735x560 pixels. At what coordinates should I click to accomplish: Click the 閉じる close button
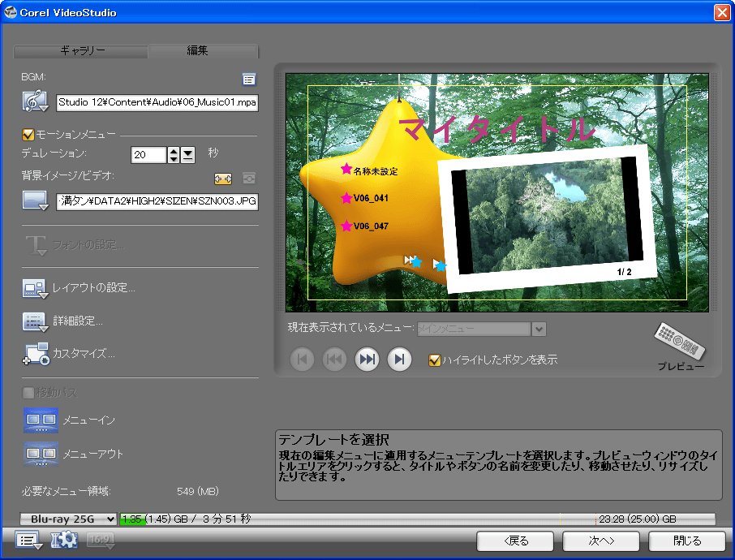686,541
